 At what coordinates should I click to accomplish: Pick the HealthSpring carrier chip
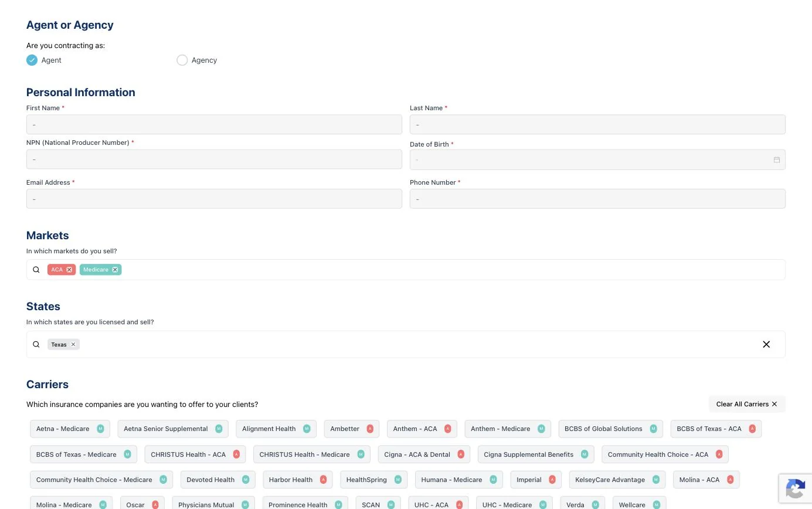374,480
